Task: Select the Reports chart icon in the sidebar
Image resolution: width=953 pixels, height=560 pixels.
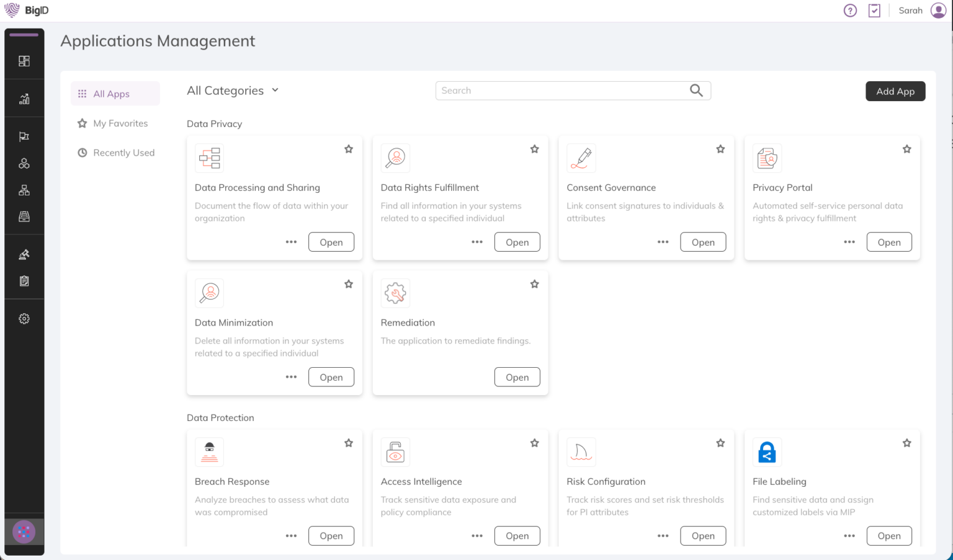Action: click(x=24, y=97)
